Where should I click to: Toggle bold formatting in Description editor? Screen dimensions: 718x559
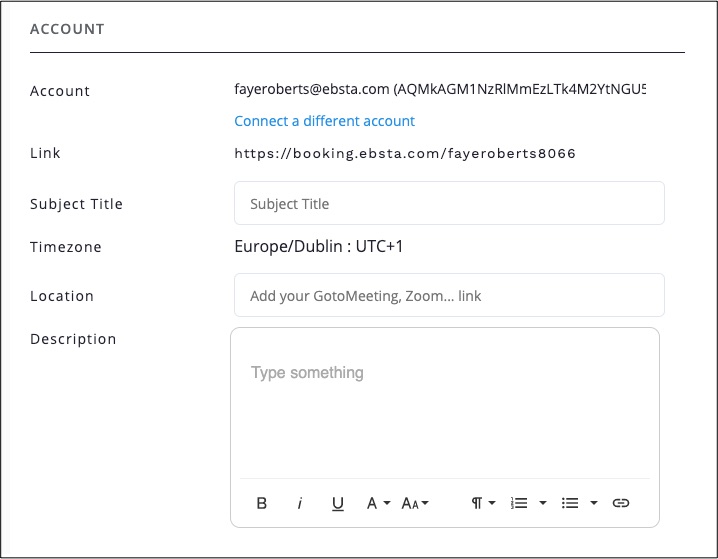pos(262,503)
